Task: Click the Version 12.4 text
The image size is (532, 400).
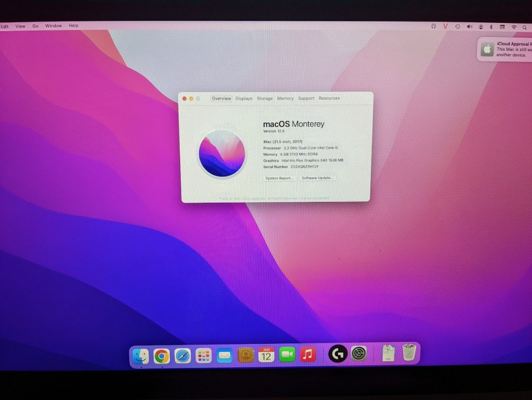Action: pos(274,131)
